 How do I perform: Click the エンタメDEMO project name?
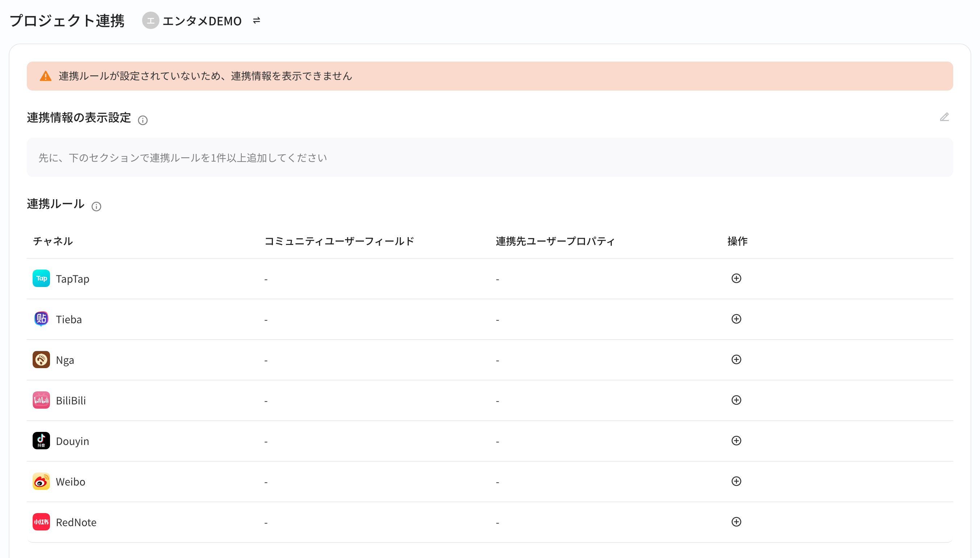202,21
